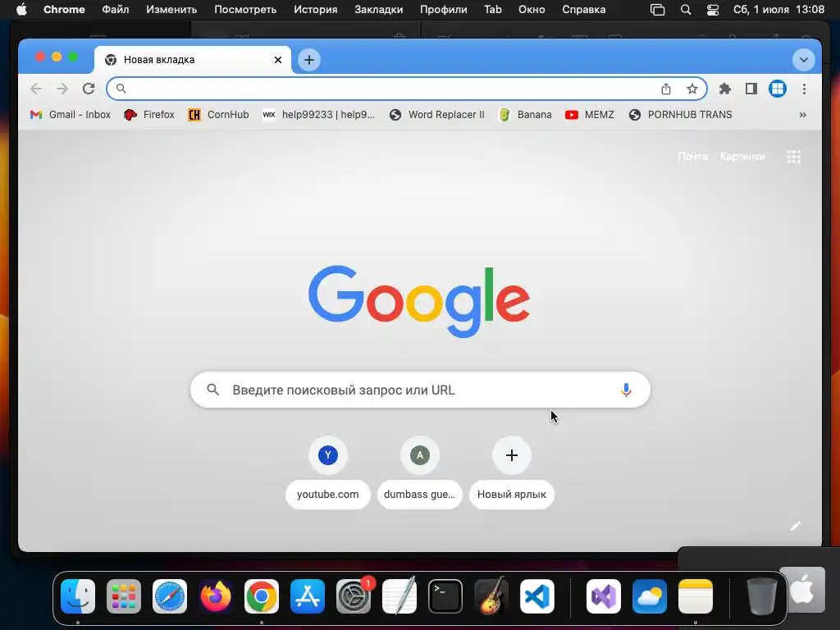Launch GarageBand from the Dock
This screenshot has height=630, width=840.
(491, 596)
